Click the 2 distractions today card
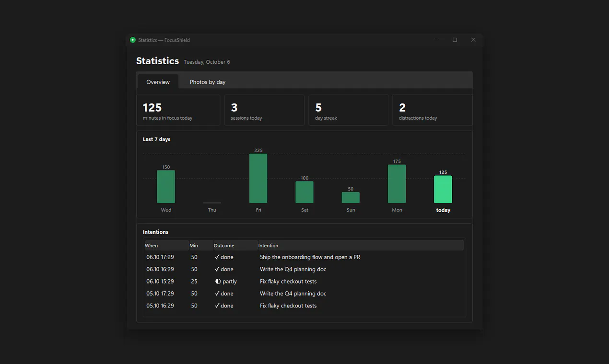Screen dimensions: 609x364 point(433,110)
